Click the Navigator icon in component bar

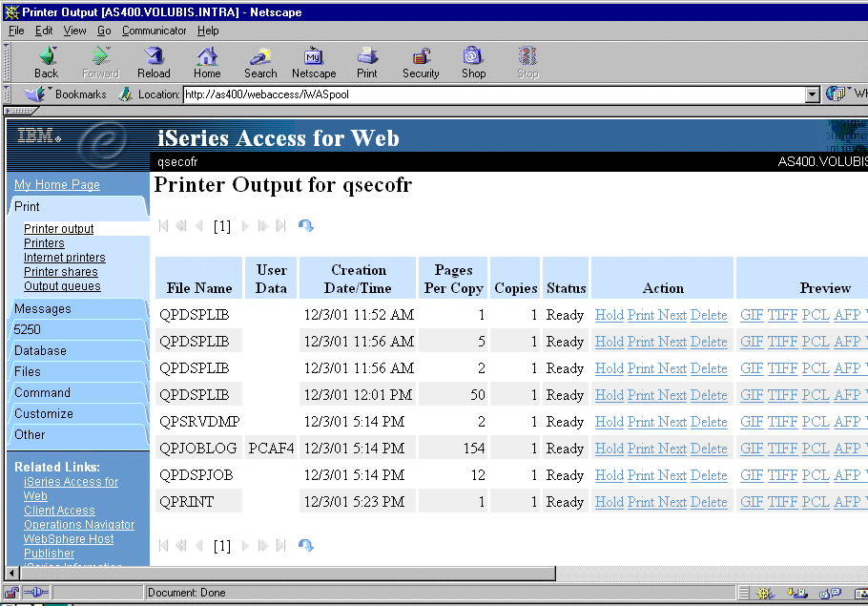pyautogui.click(x=764, y=594)
